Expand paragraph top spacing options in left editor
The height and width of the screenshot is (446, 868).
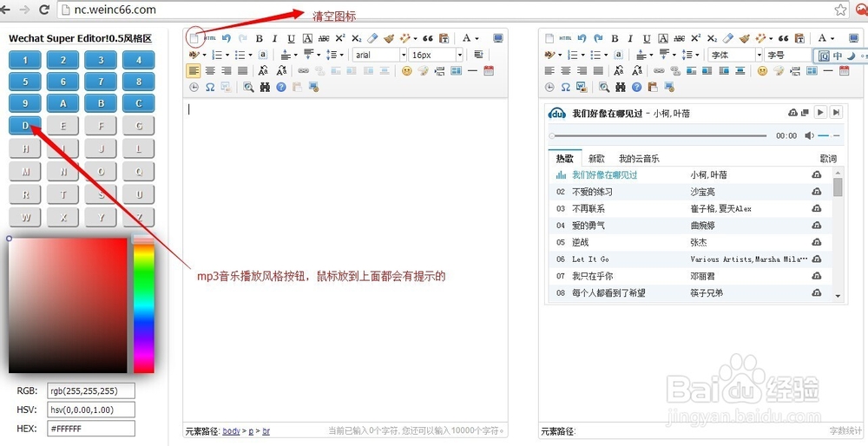coord(296,55)
